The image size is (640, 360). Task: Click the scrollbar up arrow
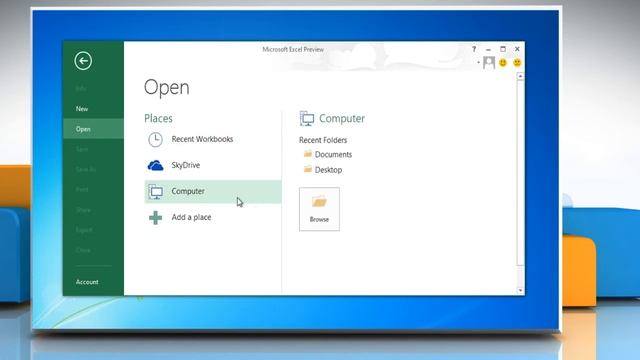pos(520,76)
